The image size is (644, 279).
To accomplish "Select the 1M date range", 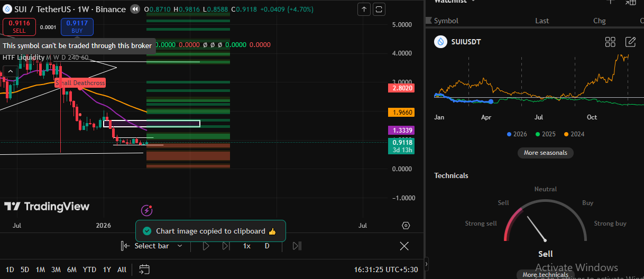I will click(40, 269).
